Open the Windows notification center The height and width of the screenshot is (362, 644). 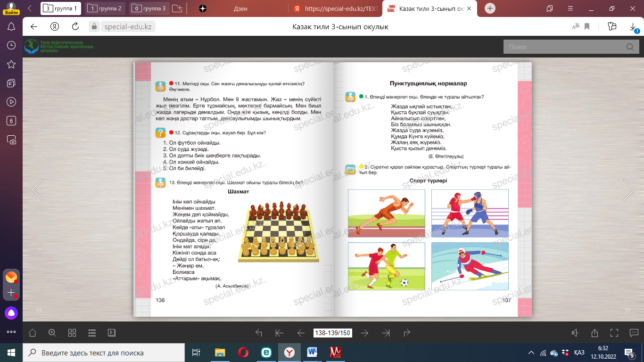coord(629,353)
